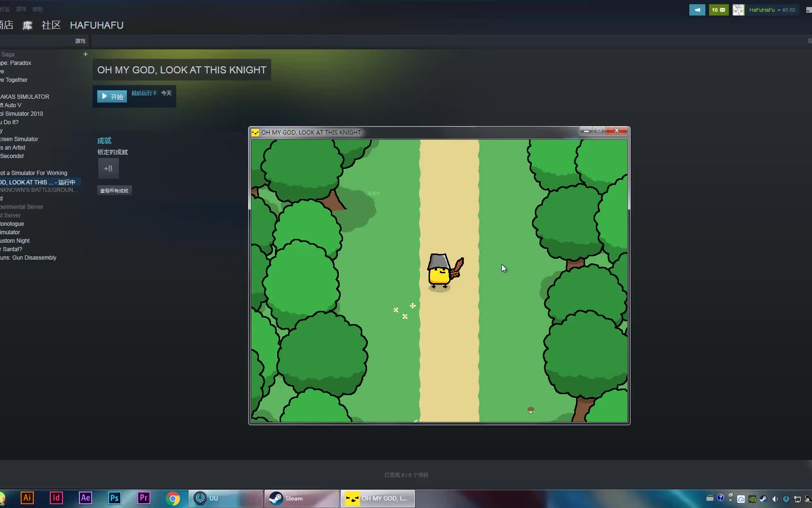812x508 pixels.
Task: Select 'perimental Server' list entry
Action: pos(22,206)
